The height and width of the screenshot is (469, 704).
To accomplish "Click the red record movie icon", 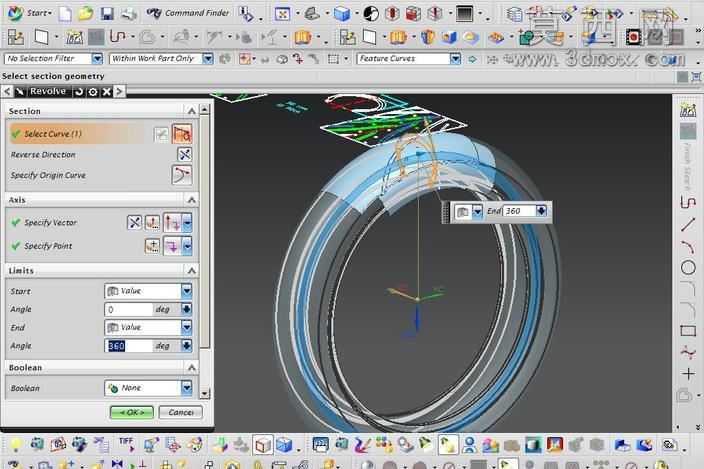I will (x=634, y=37).
